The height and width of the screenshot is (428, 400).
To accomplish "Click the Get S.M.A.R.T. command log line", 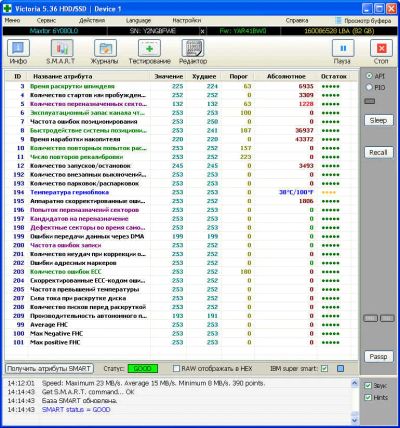I will [88, 392].
